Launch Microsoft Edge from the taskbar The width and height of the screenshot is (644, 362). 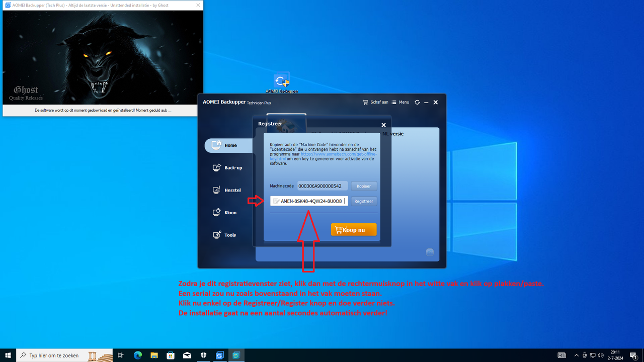(137, 355)
